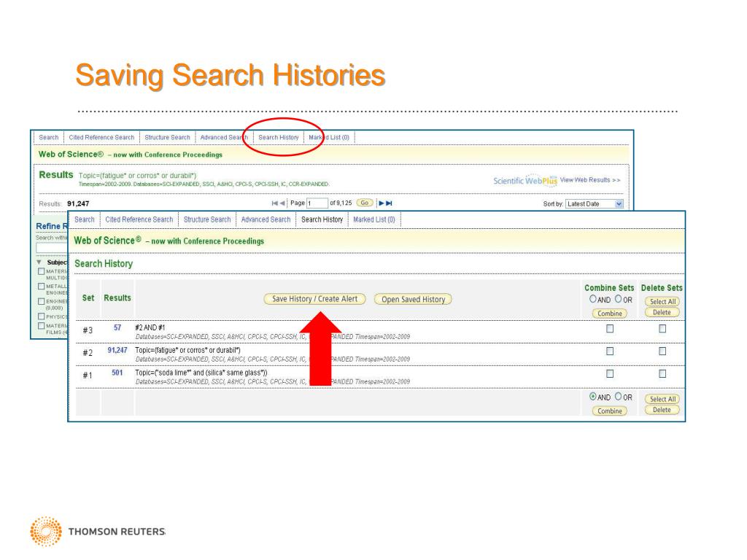This screenshot has width=747, height=560.
Task: Open Cited Reference Search tab in front window
Action: (x=139, y=219)
